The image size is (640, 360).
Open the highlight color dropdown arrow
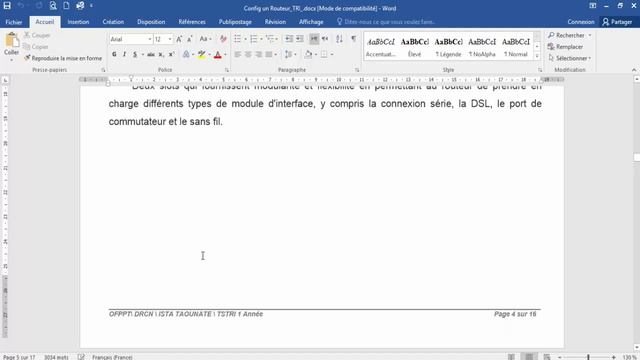(209, 54)
